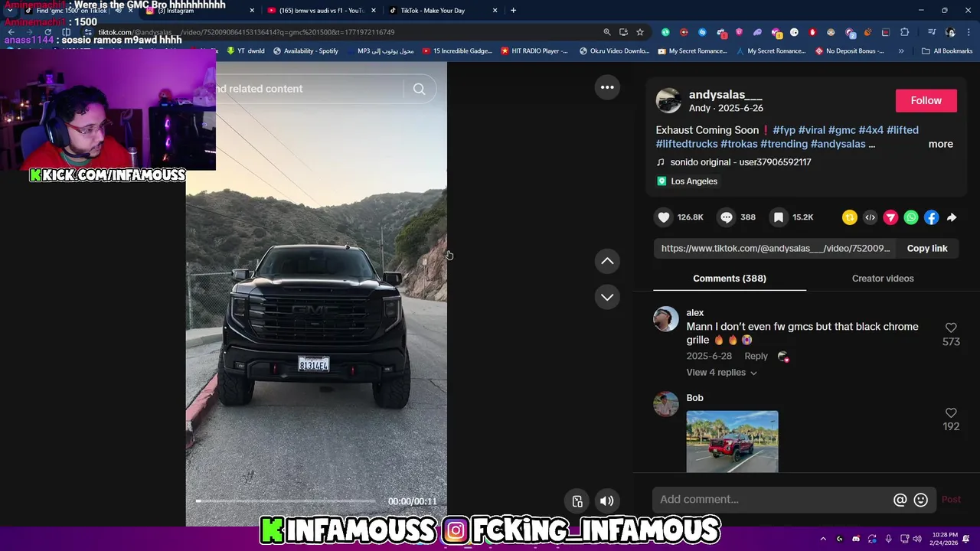Like the video with the heart icon
Screen dimensions: 980x551
coord(664,217)
